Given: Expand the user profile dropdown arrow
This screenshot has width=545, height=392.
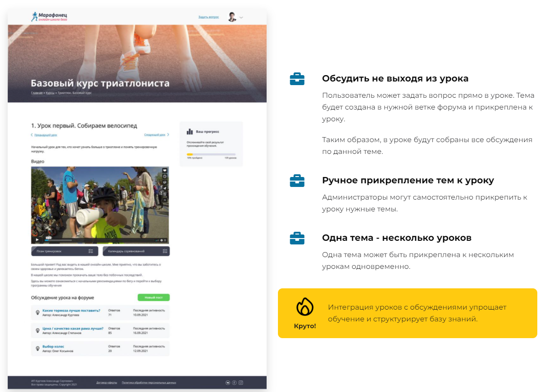Looking at the screenshot, I should (x=241, y=18).
